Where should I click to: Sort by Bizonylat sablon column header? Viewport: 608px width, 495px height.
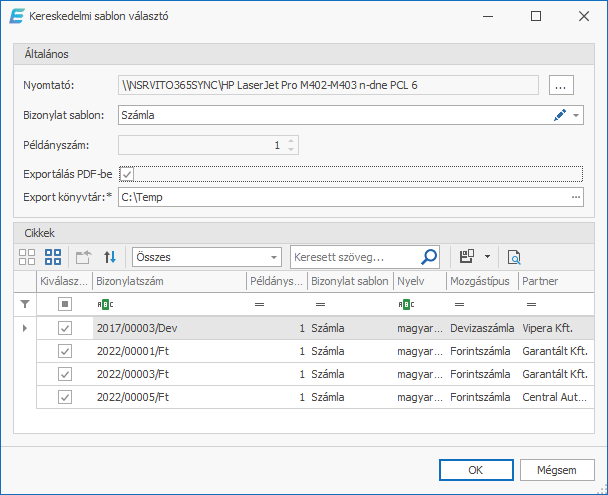[350, 281]
